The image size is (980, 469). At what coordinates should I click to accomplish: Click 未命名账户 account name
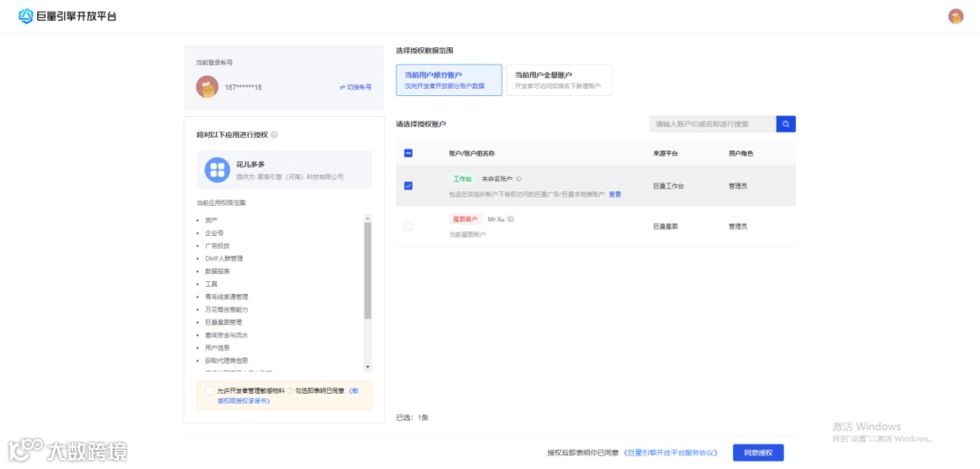(x=497, y=180)
